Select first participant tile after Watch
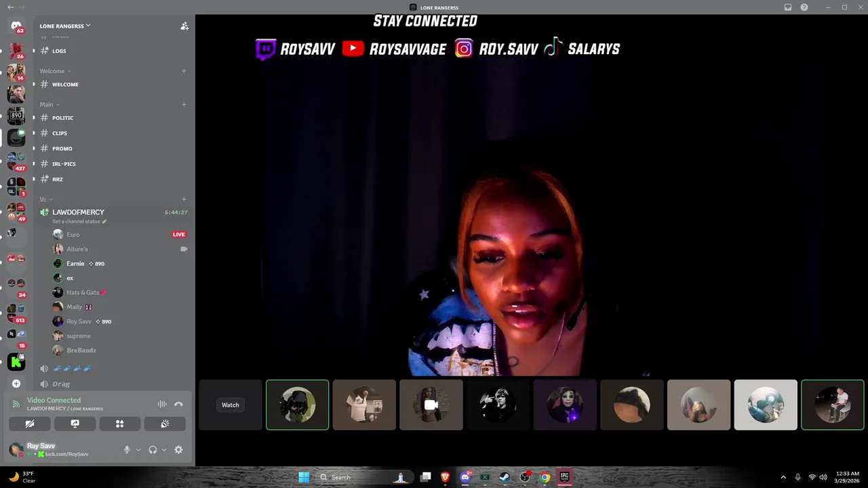 click(297, 405)
